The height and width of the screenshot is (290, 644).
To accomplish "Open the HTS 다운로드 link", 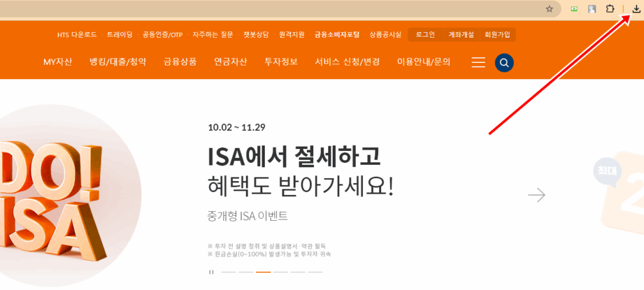I will pos(77,35).
